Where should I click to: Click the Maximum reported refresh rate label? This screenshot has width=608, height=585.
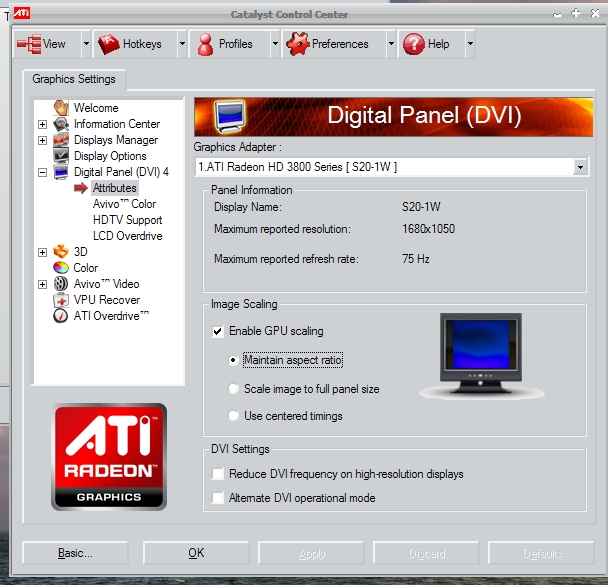286,259
